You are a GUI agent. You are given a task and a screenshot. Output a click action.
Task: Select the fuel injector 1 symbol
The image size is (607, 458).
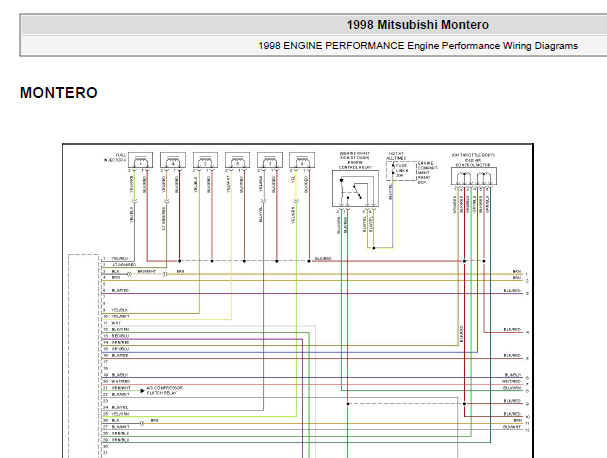141,160
